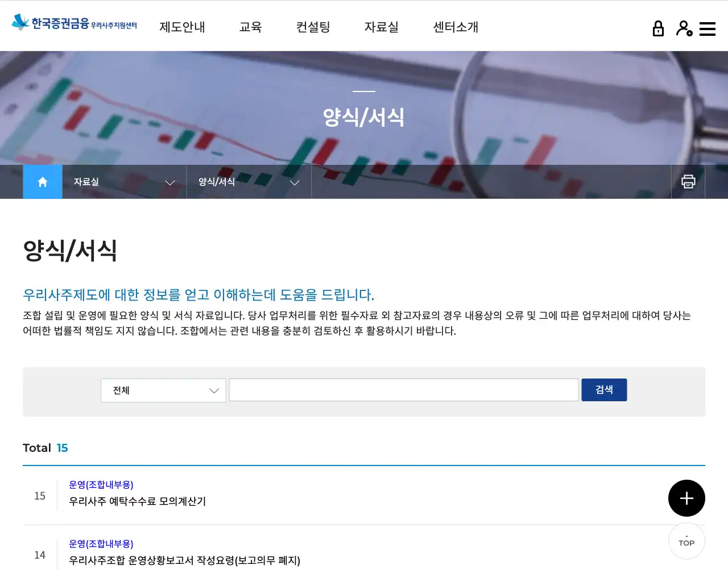Open the 전체 search category dropdown
The height and width of the screenshot is (582, 728).
163,390
